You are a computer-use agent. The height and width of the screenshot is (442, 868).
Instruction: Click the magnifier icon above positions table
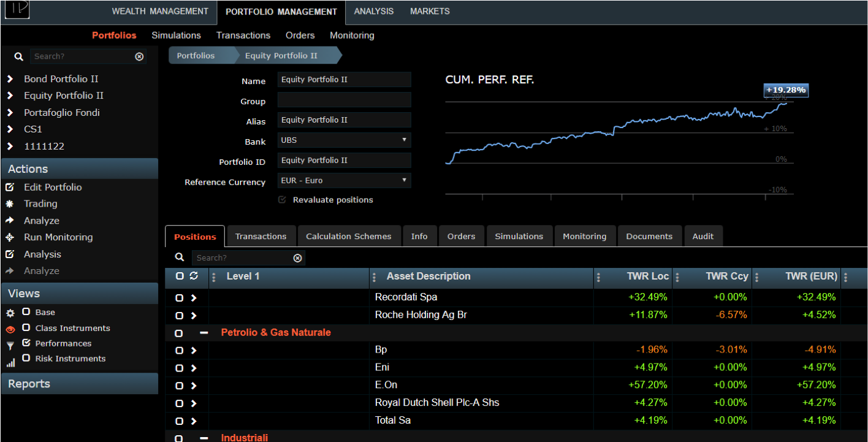click(179, 257)
